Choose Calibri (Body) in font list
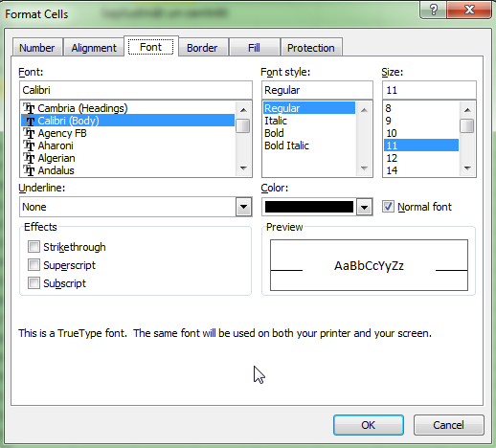The height and width of the screenshot is (448, 496). (x=128, y=121)
